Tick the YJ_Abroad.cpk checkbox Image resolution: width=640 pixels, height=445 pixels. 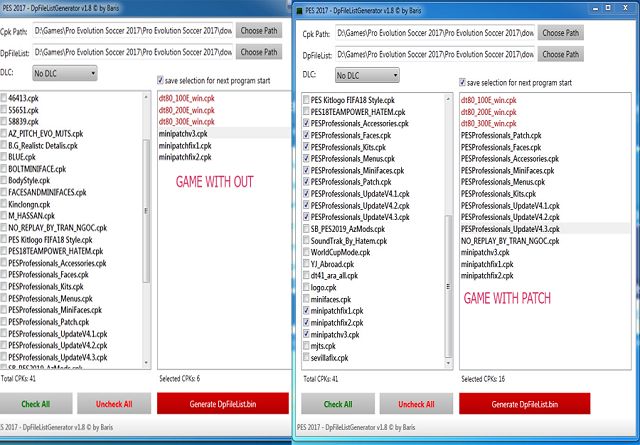coord(305,263)
